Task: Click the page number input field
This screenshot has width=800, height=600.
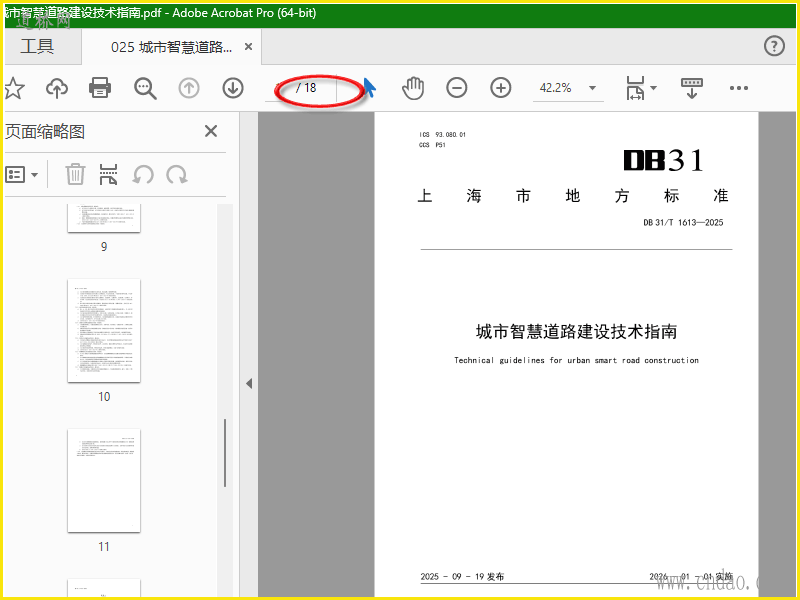Action: (280, 88)
